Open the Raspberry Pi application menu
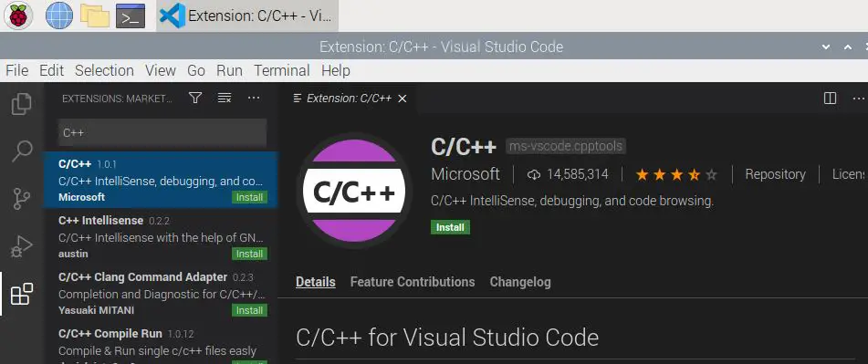Image resolution: width=868 pixels, height=364 pixels. click(18, 16)
